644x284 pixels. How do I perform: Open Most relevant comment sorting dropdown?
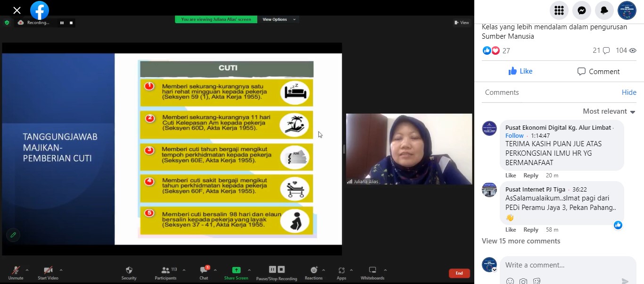[609, 111]
